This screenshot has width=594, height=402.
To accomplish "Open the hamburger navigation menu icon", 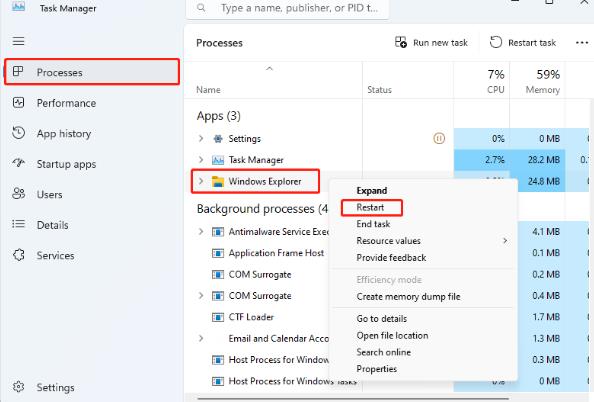I will coord(18,41).
